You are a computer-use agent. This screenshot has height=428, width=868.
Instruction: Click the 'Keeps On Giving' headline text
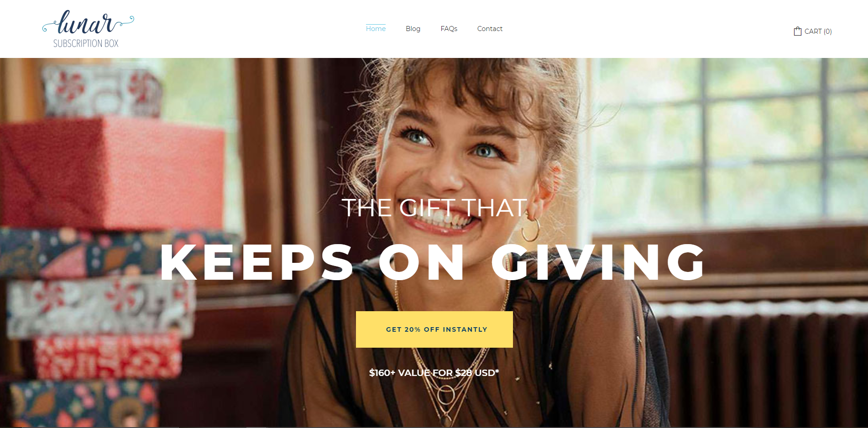click(x=433, y=262)
